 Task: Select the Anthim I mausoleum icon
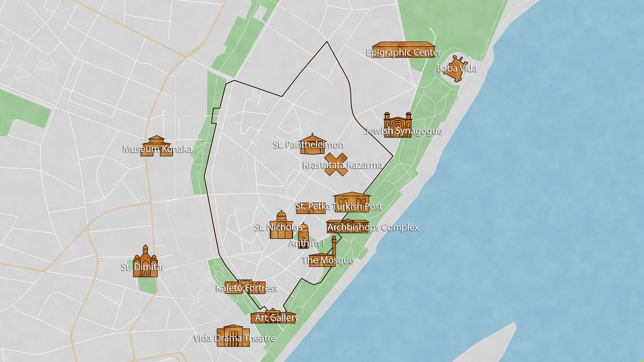304,236
